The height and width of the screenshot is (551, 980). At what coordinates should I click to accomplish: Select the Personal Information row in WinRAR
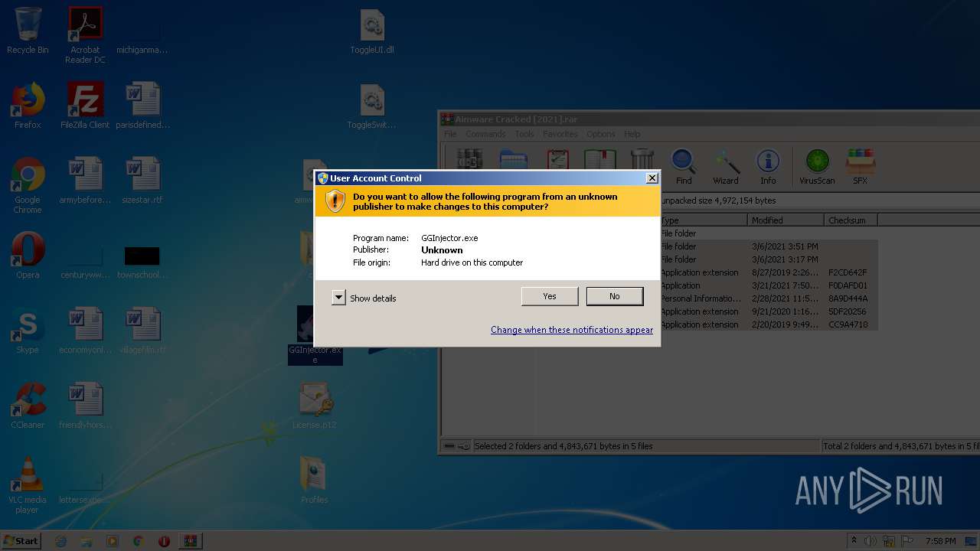(x=769, y=298)
